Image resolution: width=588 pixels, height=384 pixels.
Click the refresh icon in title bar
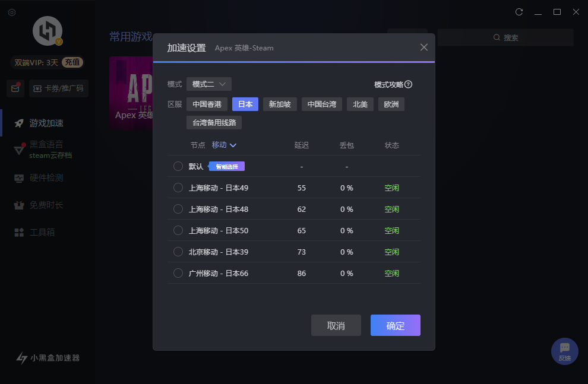[519, 12]
